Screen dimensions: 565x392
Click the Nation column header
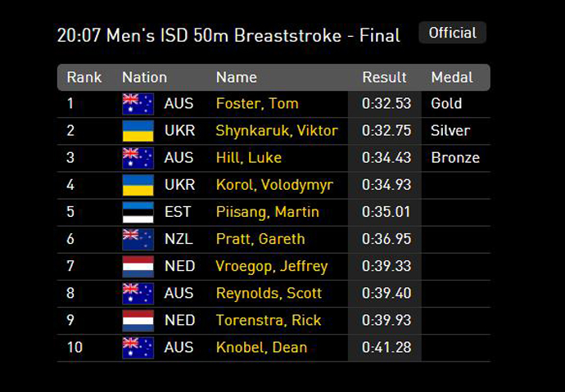click(144, 78)
